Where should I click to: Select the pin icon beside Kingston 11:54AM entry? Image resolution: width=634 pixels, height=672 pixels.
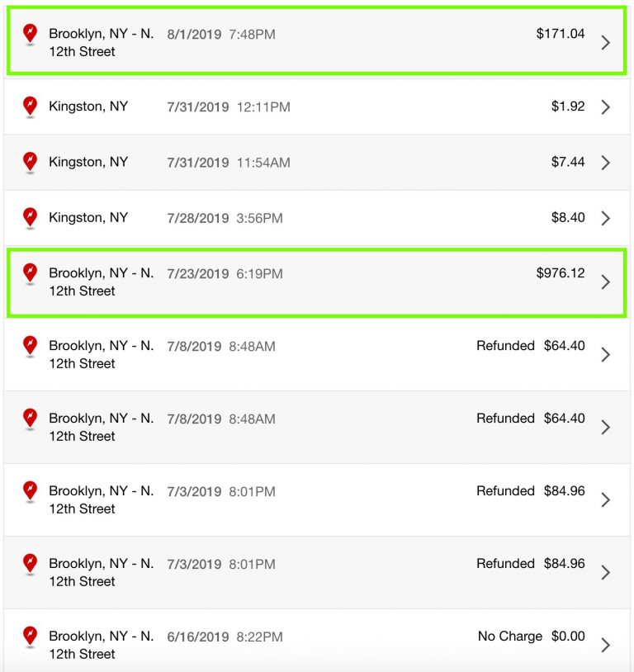[30, 162]
